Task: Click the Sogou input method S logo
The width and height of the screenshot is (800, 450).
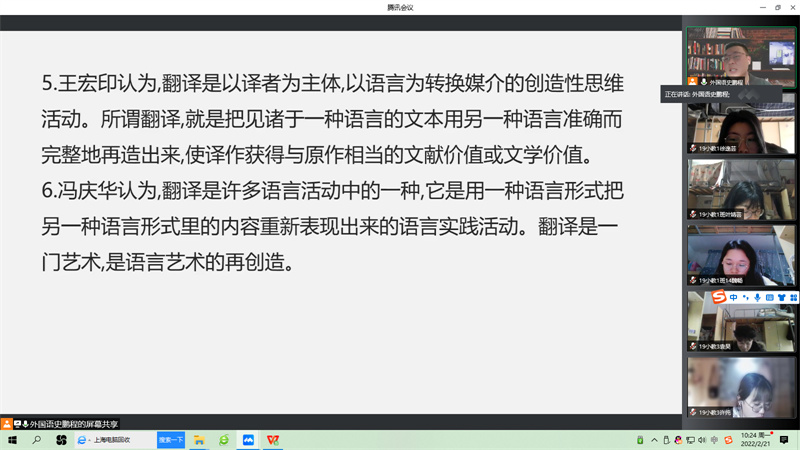Action: pyautogui.click(x=718, y=297)
